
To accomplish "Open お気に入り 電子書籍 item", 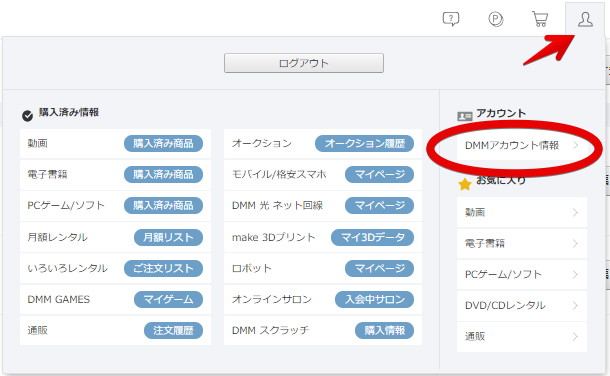I will pos(522,243).
